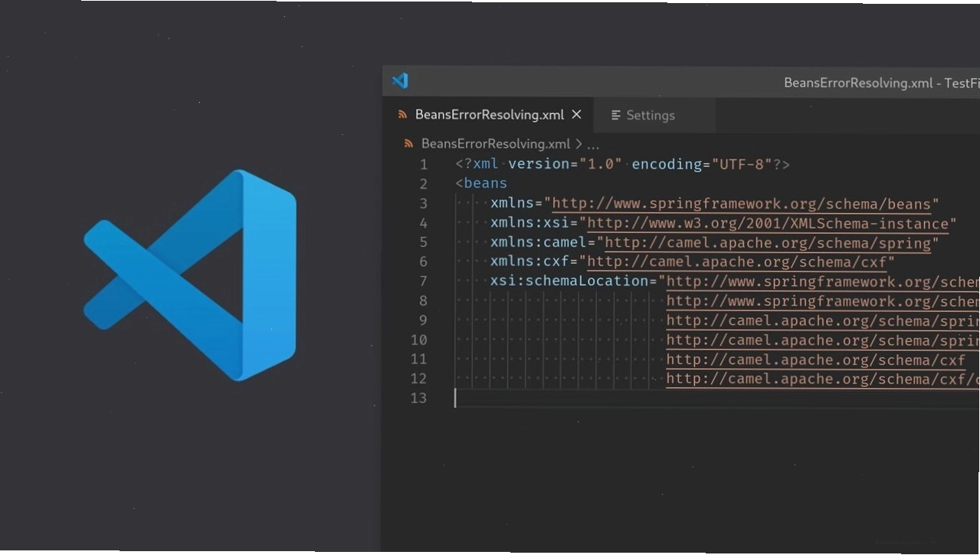Click the XML icon in breadcrumb bar
The image size is (980, 555).
click(x=408, y=143)
